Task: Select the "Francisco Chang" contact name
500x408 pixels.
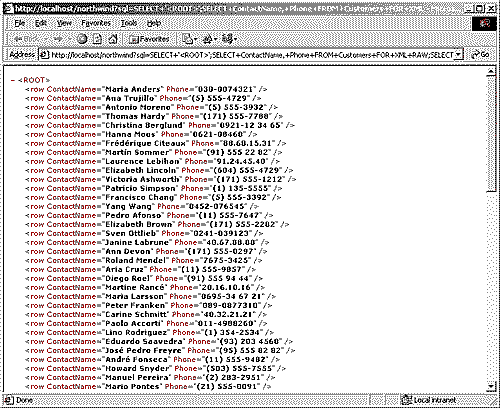Action: pyautogui.click(x=140, y=197)
